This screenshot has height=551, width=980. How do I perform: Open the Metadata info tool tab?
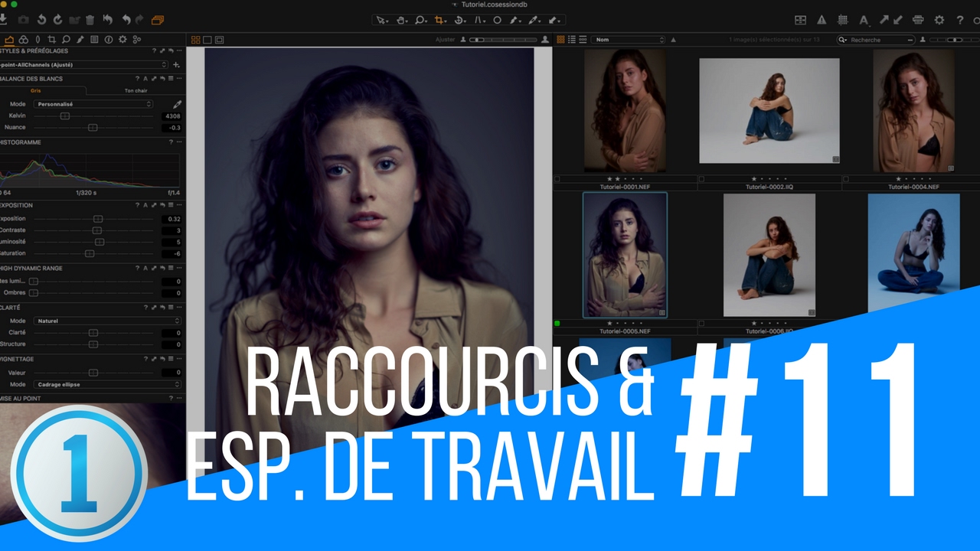109,40
